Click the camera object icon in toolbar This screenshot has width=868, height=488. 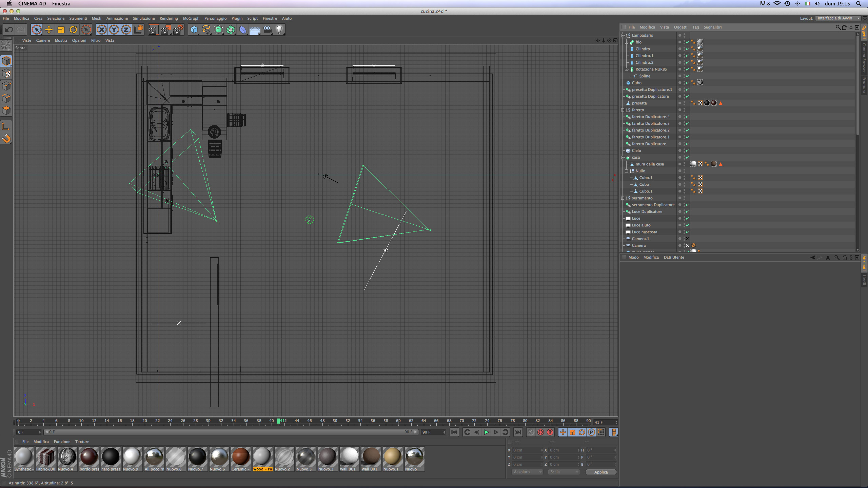pos(267,30)
